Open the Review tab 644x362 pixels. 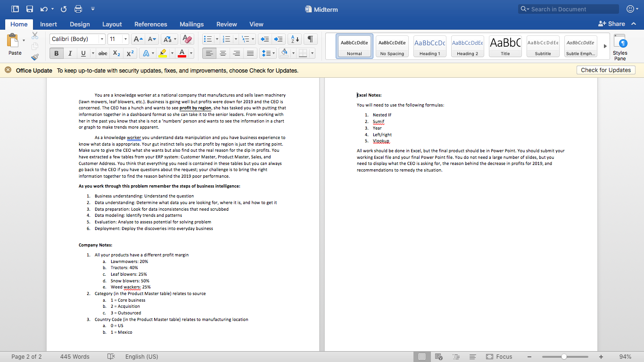[226, 24]
